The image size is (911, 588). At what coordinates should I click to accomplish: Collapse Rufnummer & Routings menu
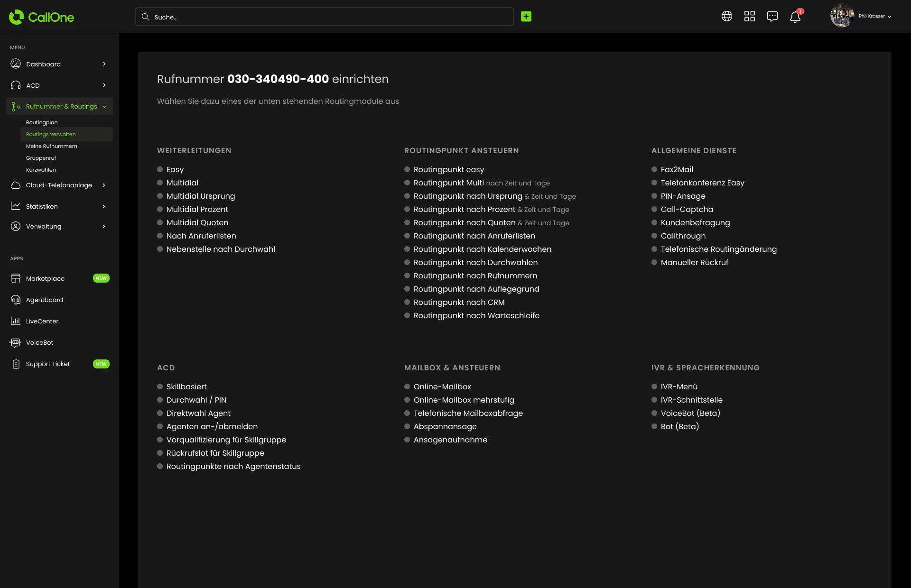point(104,107)
